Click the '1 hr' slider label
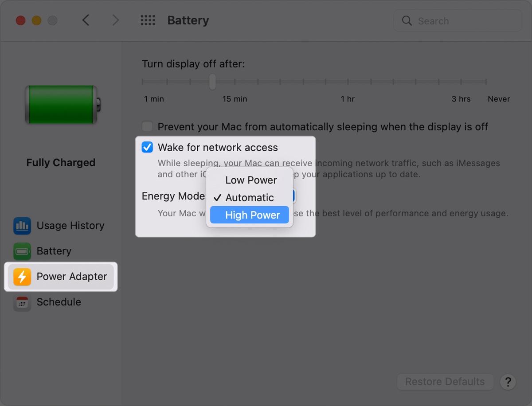 [348, 99]
